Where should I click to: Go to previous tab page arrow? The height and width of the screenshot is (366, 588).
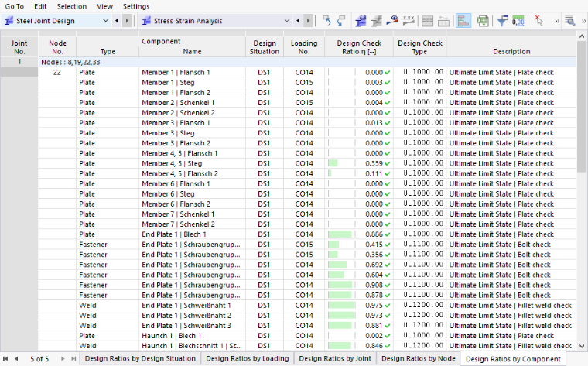click(x=16, y=359)
